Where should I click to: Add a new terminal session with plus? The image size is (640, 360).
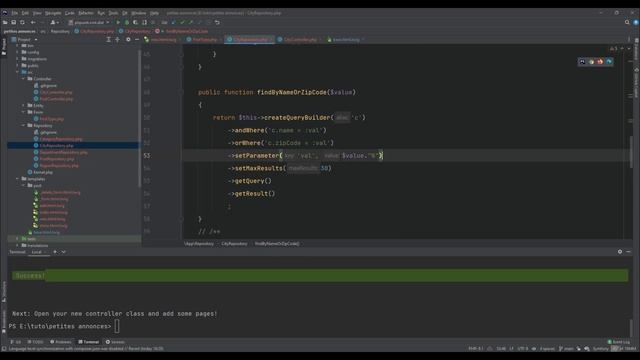click(x=55, y=252)
